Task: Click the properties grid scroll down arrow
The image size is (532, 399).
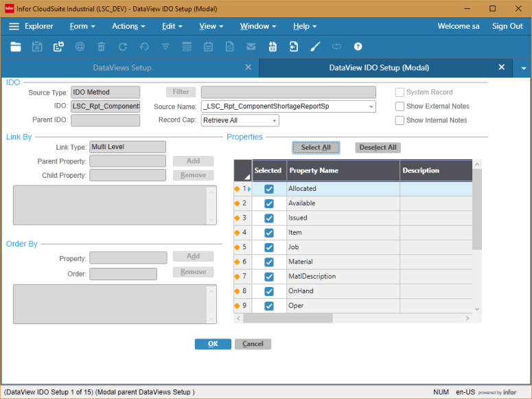Action: click(x=477, y=309)
